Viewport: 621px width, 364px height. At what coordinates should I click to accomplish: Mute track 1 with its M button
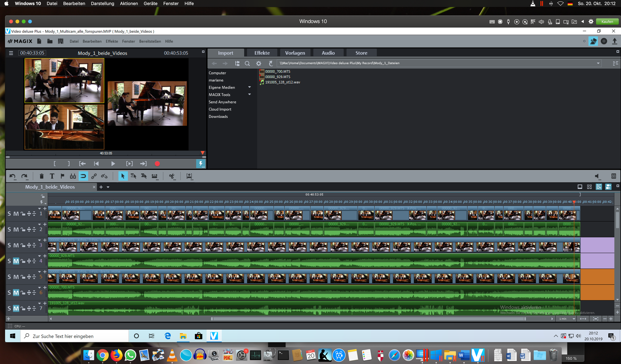(x=16, y=214)
